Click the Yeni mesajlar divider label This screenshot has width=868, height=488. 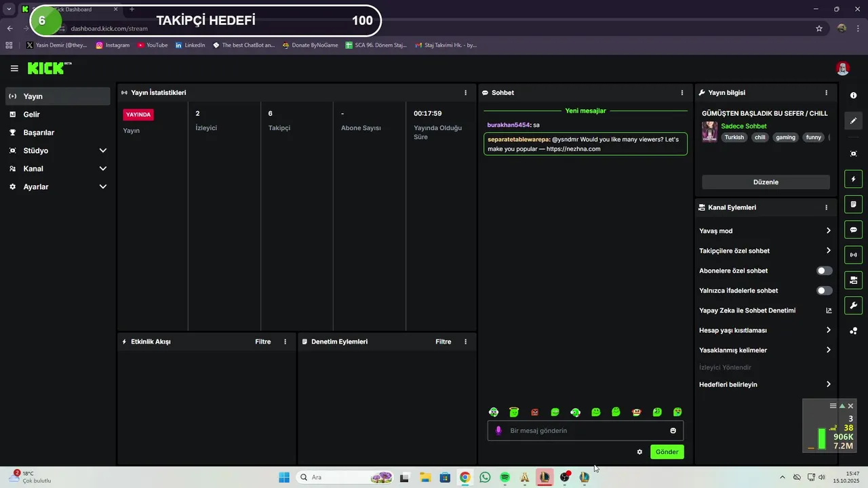[585, 110]
